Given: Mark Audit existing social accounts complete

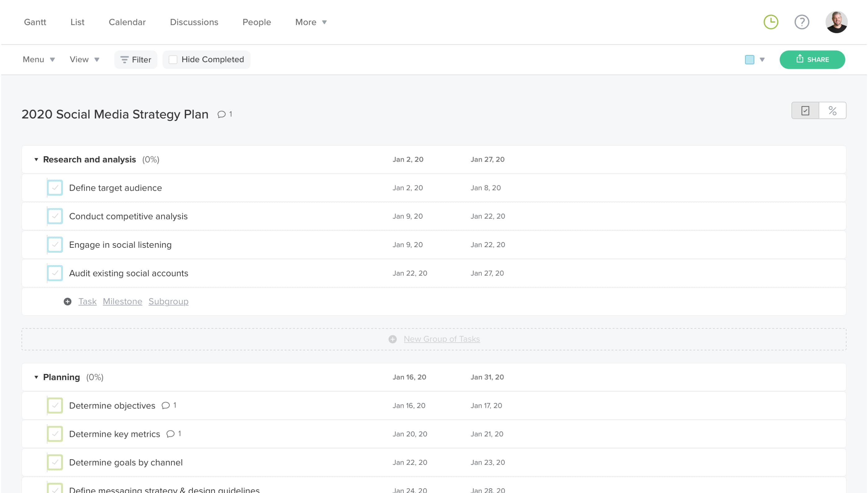Looking at the screenshot, I should [55, 273].
